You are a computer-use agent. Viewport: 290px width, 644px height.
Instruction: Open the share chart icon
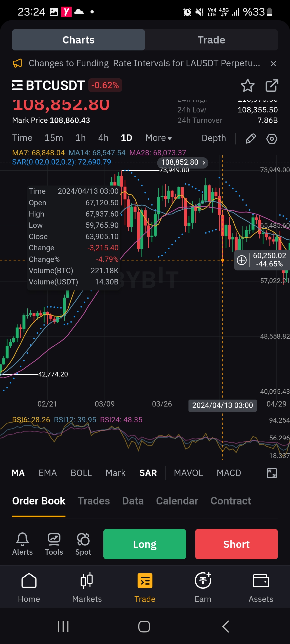click(x=272, y=86)
